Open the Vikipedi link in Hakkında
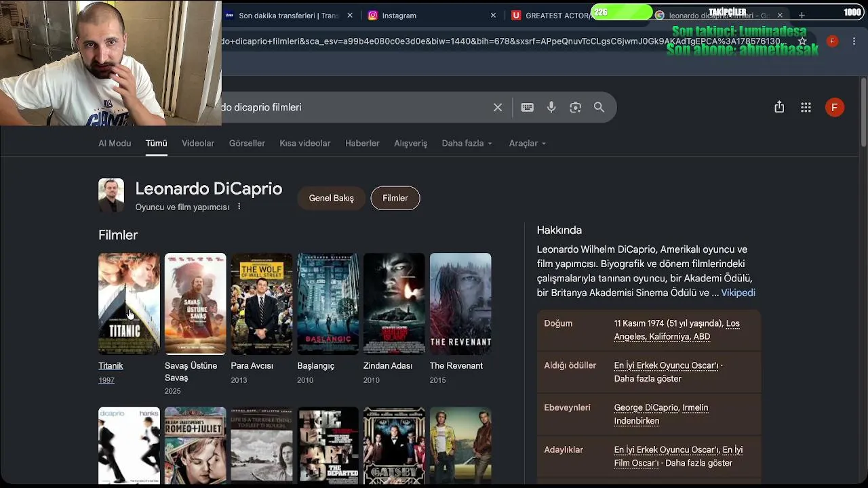Image resolution: width=868 pixels, height=488 pixels. (738, 293)
